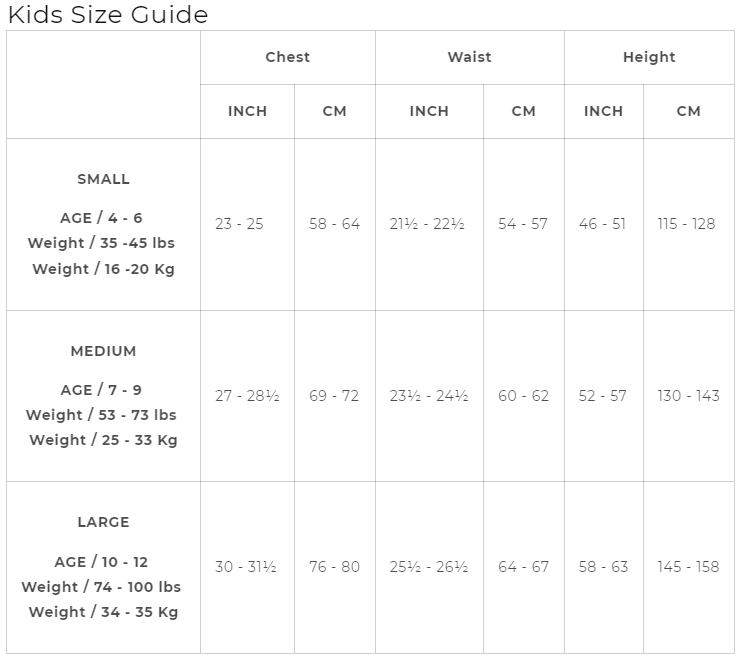This screenshot has width=745, height=661.
Task: Select the Chest column header
Action: click(288, 57)
